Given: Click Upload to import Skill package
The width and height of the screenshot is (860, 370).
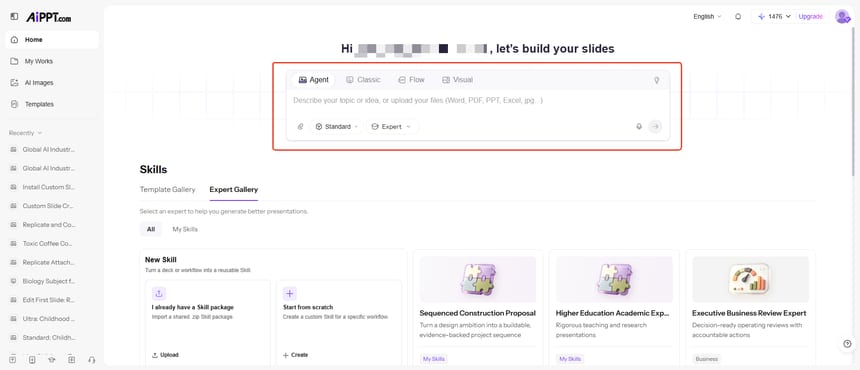Looking at the screenshot, I should [165, 355].
